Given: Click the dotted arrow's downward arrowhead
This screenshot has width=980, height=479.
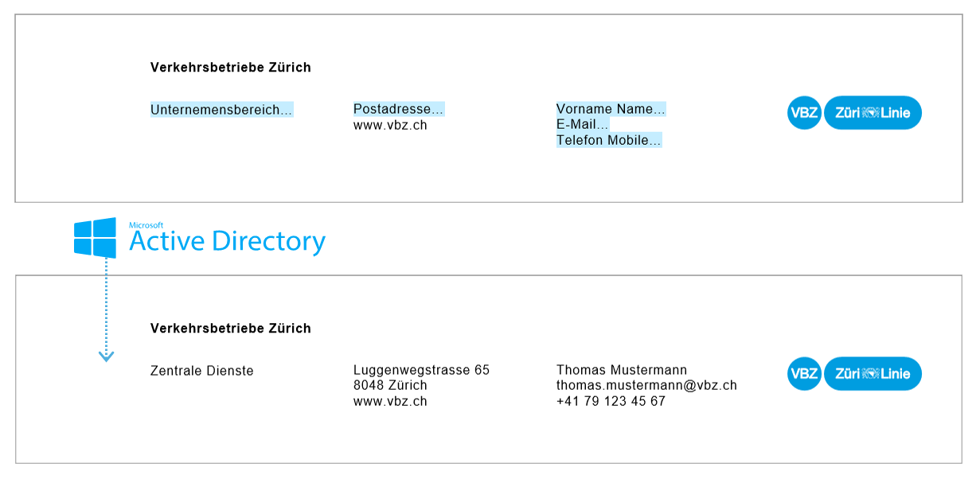Looking at the screenshot, I should tap(106, 356).
